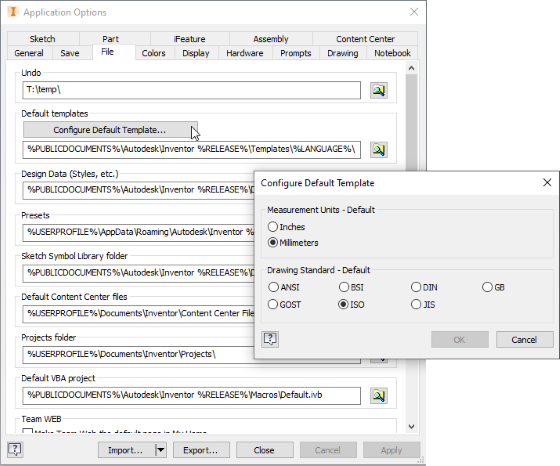This screenshot has height=466, width=560.
Task: Click the Default VBA project path field
Action: click(191, 396)
